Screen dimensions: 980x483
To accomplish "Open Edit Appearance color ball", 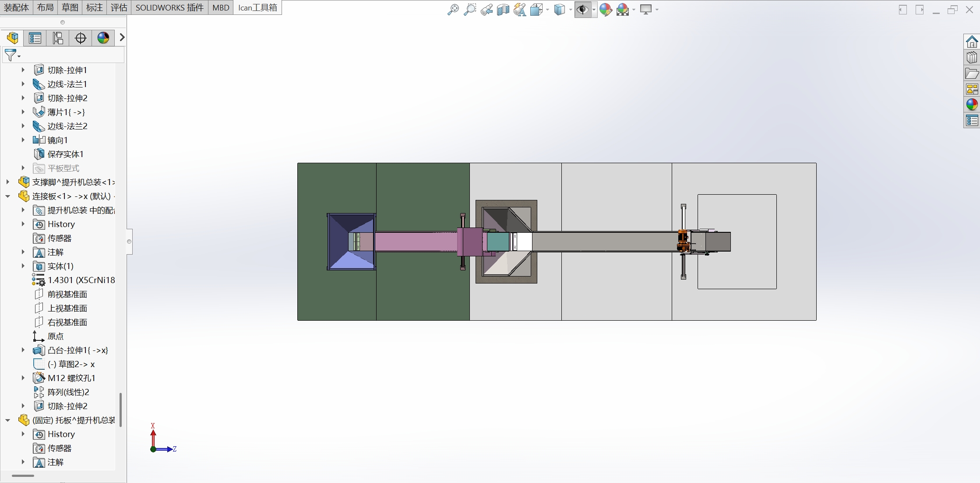I will [x=606, y=9].
